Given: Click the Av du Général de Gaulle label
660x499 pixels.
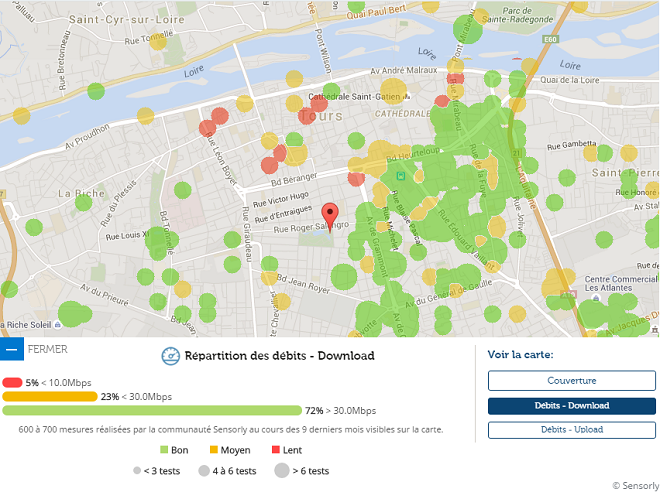Looking at the screenshot, I should 448,294.
